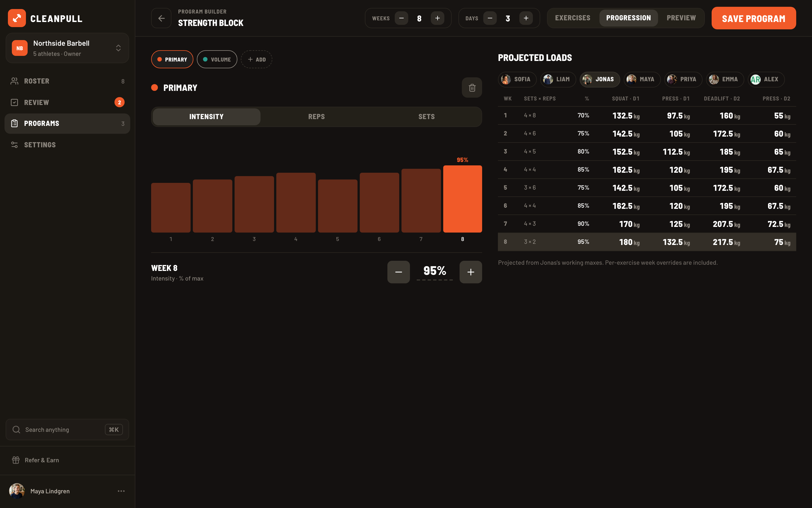Image resolution: width=812 pixels, height=508 pixels.
Task: Open the Maya Lindgren account menu dots
Action: tap(121, 491)
